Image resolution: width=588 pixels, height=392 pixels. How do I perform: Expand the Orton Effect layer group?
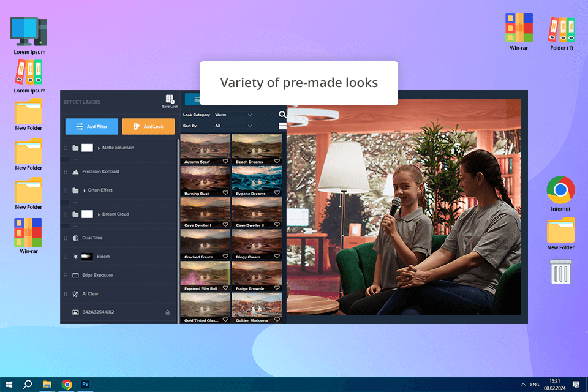(x=85, y=190)
